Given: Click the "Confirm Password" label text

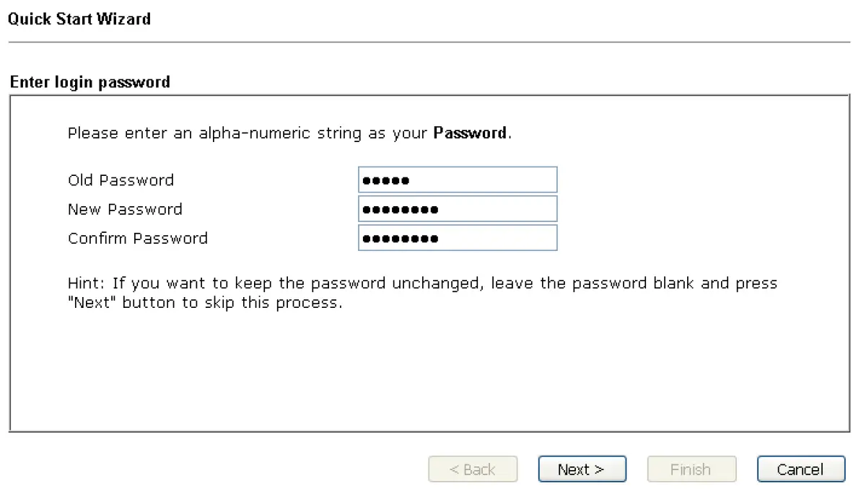Looking at the screenshot, I should (x=138, y=238).
